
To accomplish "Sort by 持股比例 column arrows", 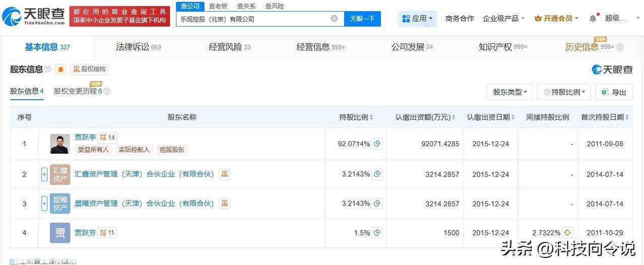I will point(371,117).
